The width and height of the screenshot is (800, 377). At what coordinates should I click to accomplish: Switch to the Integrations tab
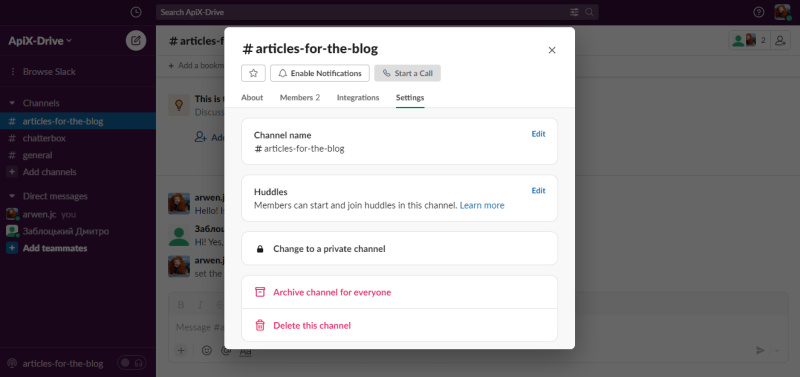pyautogui.click(x=358, y=97)
